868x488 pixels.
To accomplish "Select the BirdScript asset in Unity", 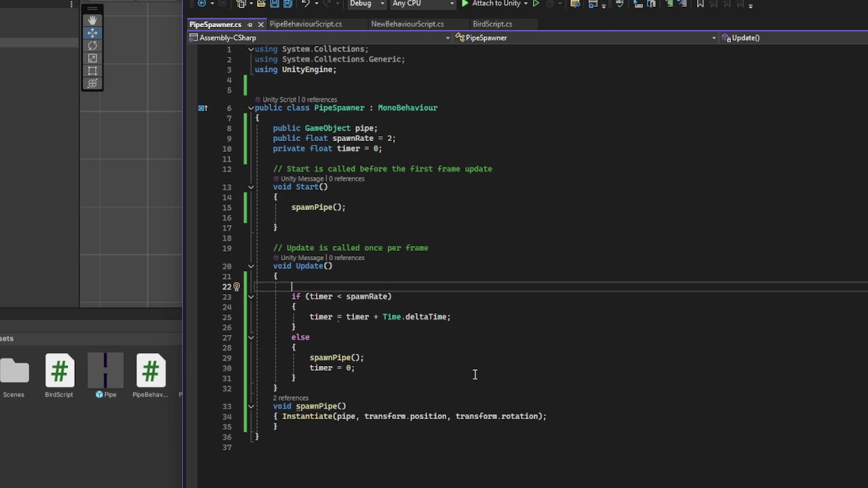I will [59, 377].
